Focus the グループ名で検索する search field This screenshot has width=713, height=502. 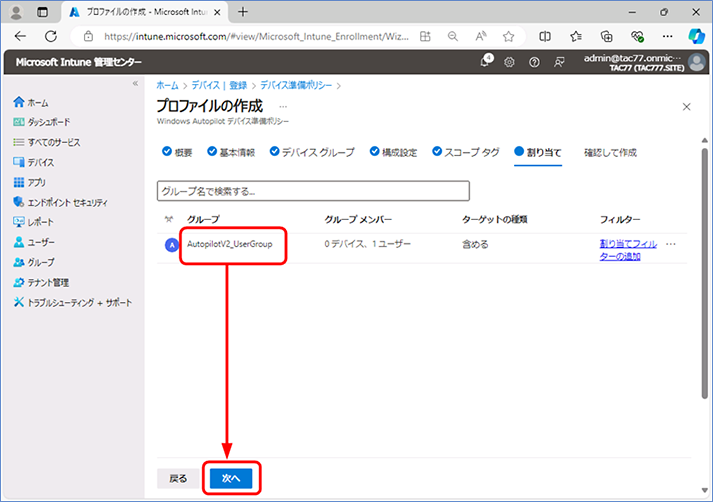tap(313, 191)
